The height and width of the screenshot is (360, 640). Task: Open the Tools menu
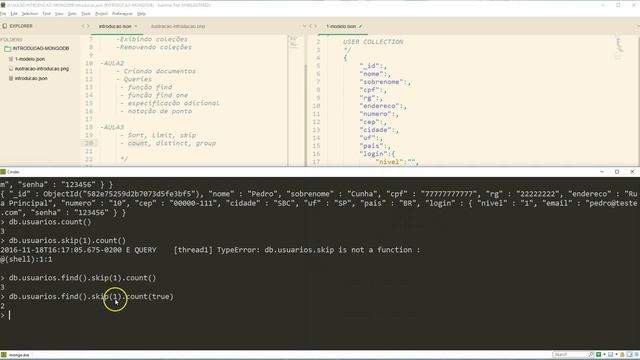86,13
